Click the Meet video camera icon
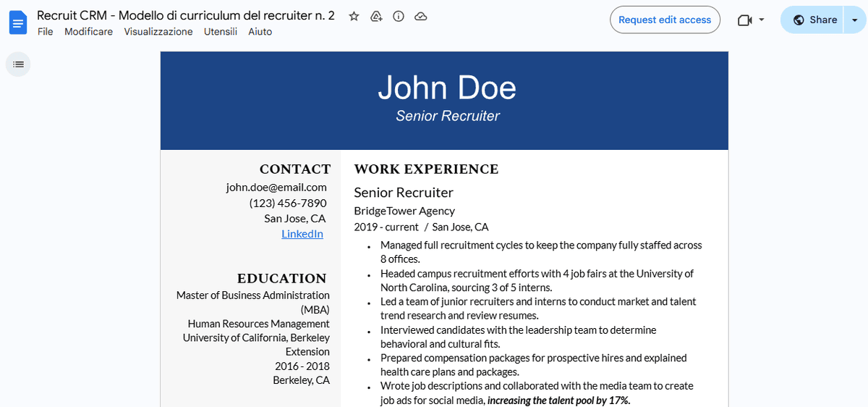The image size is (868, 407). tap(744, 20)
